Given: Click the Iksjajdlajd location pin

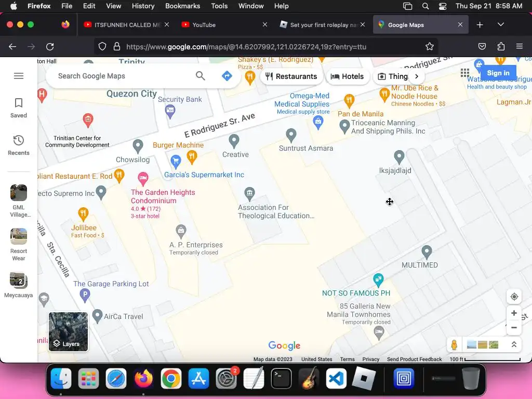Looking at the screenshot, I should pyautogui.click(x=399, y=157).
